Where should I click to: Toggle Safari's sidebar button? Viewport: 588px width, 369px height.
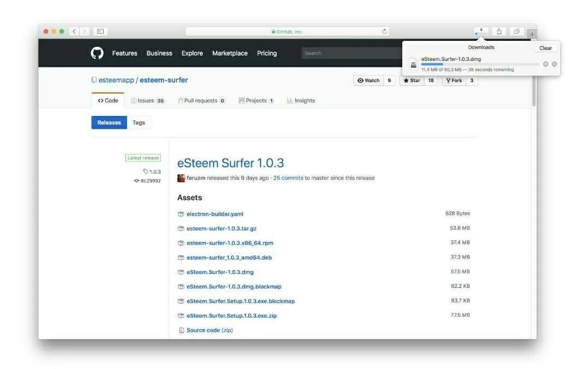(100, 32)
